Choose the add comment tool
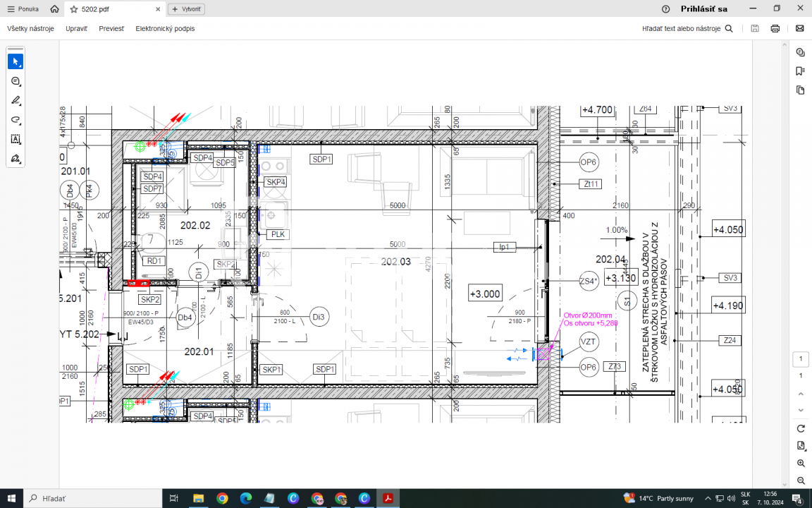This screenshot has height=508, width=812. (x=16, y=82)
